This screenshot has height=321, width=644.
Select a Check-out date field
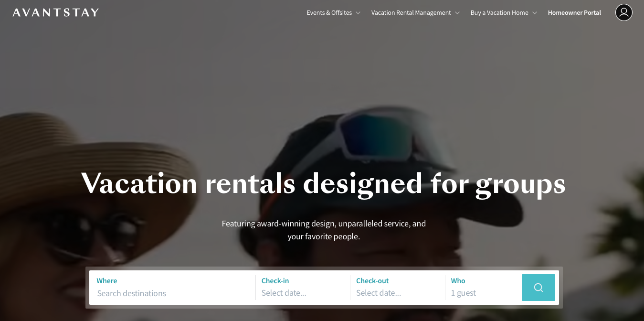[x=398, y=293]
